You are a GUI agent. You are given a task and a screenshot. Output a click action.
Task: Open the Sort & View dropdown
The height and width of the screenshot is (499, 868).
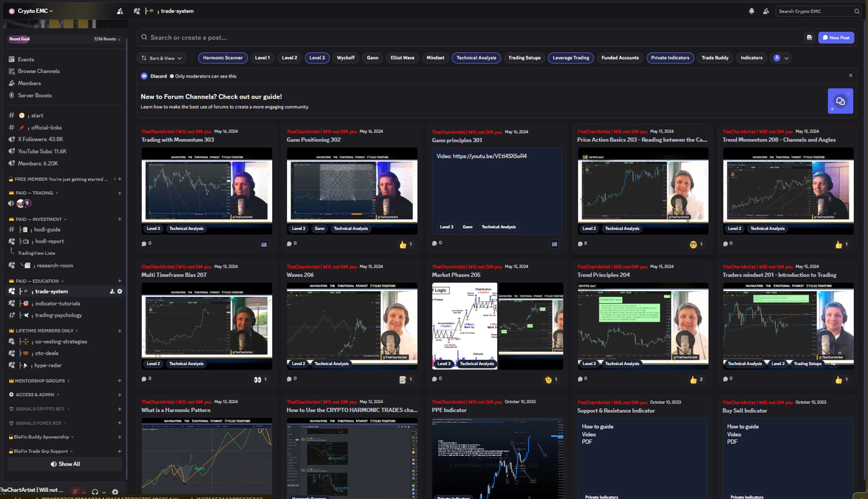(162, 58)
